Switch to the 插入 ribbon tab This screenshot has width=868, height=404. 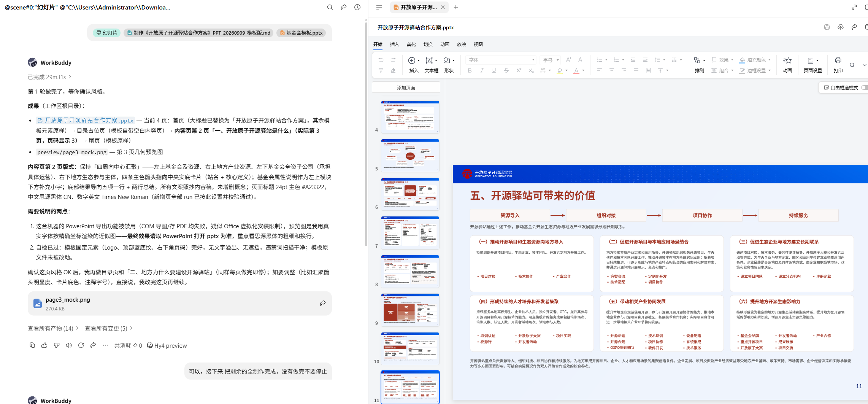point(395,45)
